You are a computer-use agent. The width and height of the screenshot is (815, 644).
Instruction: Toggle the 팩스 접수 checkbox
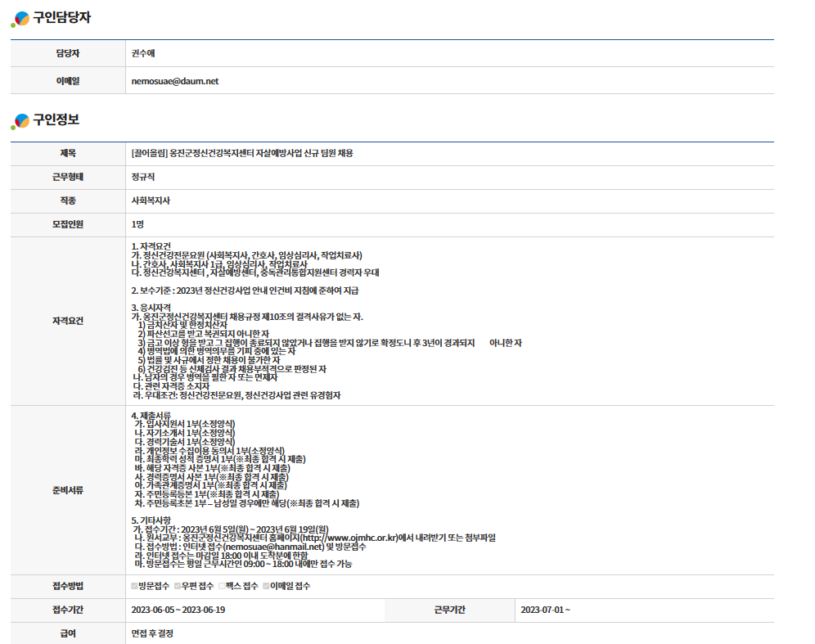point(221,586)
